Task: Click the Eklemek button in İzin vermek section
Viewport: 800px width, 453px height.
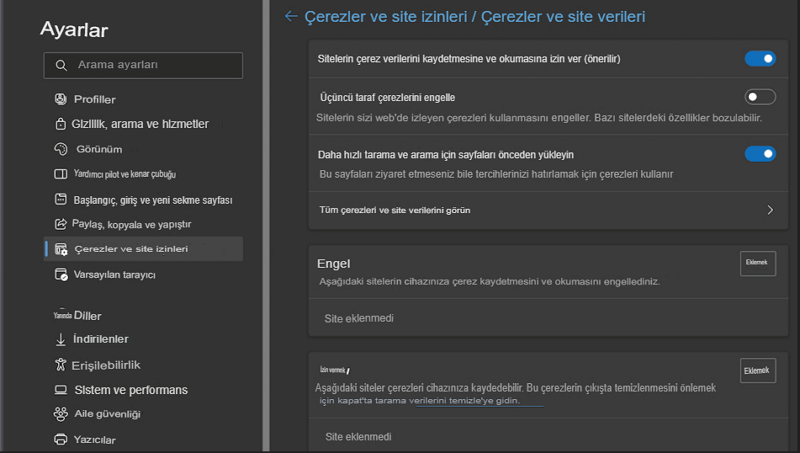Action: pyautogui.click(x=758, y=370)
